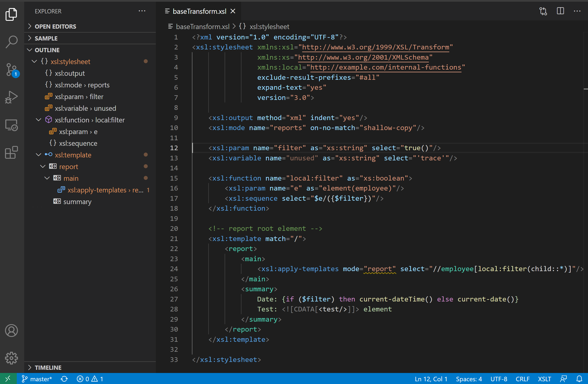Click xsl:stylesheet breadcrumb item

(269, 27)
